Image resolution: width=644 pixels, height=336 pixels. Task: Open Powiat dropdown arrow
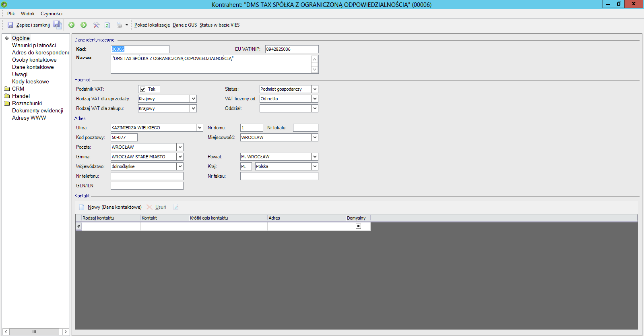pyautogui.click(x=315, y=157)
